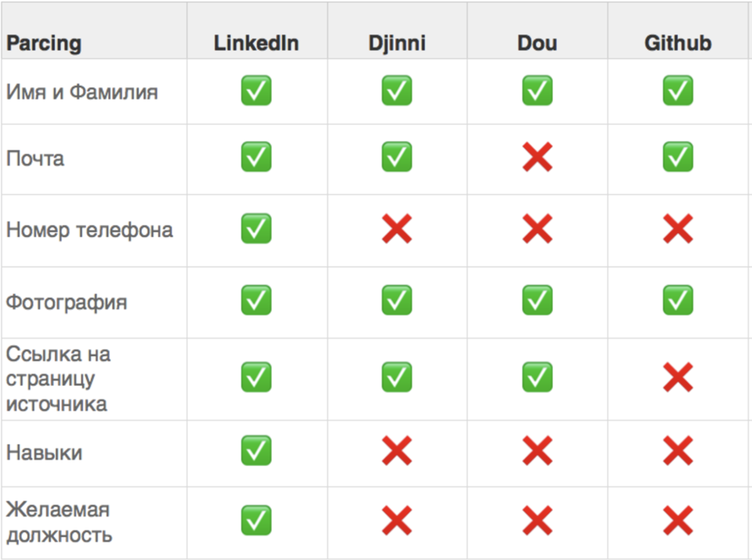Image resolution: width=752 pixels, height=560 pixels.
Task: Click Github red cross in Ссылка на страницу источника
Action: 678,377
